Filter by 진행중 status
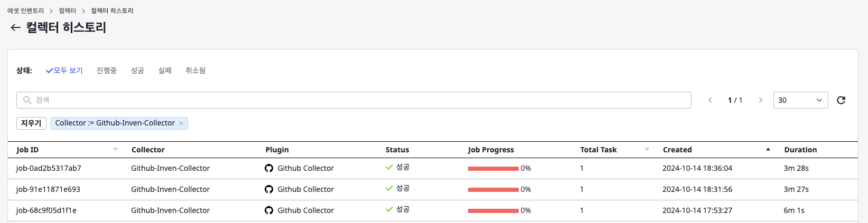The width and height of the screenshot is (868, 223). pos(107,71)
